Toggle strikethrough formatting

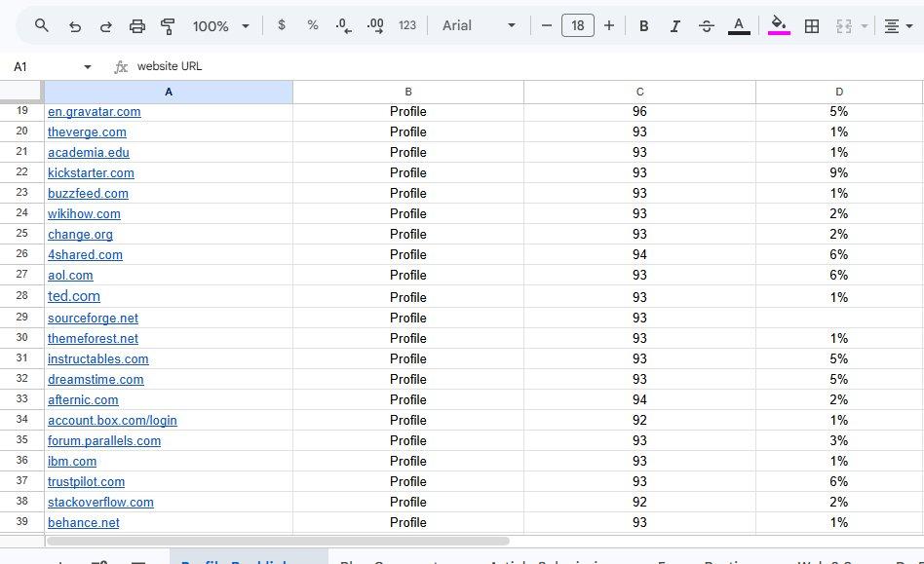click(707, 26)
